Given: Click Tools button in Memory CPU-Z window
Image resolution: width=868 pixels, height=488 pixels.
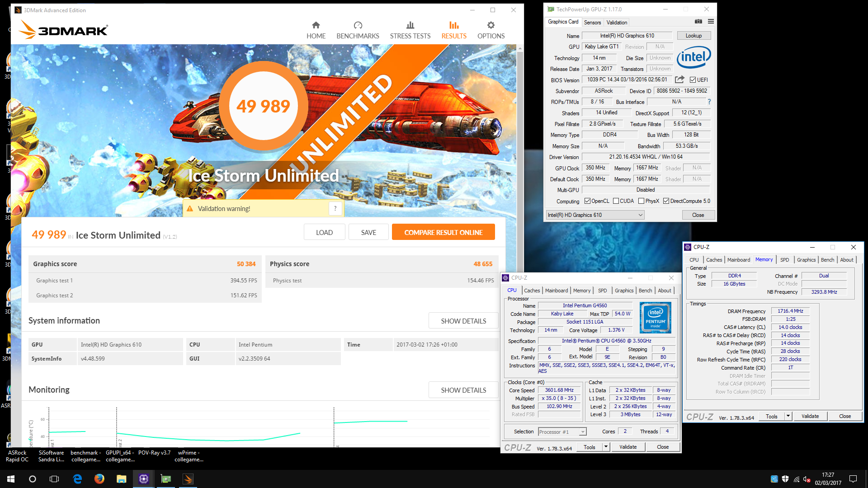Looking at the screenshot, I should tap(772, 416).
